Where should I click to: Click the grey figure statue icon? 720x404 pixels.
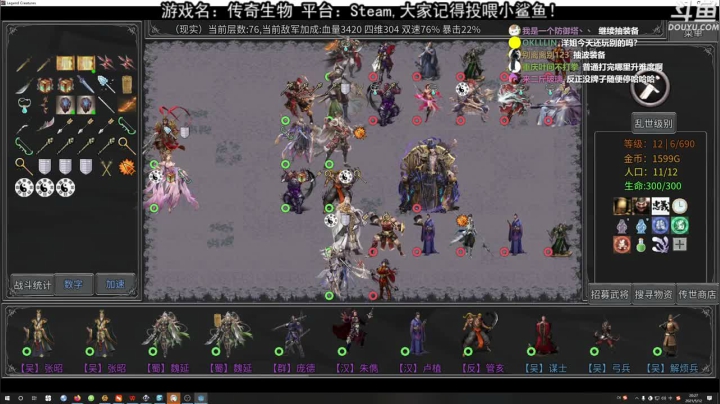click(622, 225)
